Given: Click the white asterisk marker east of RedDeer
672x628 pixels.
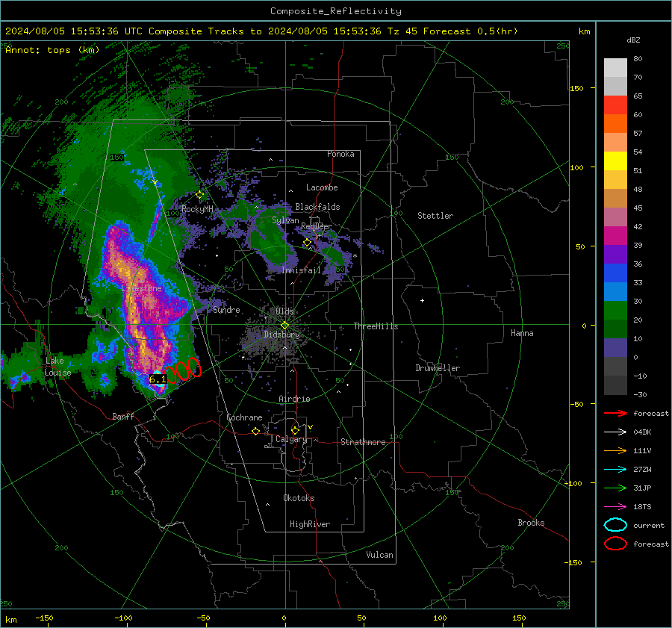Looking at the screenshot, I should (355, 256).
